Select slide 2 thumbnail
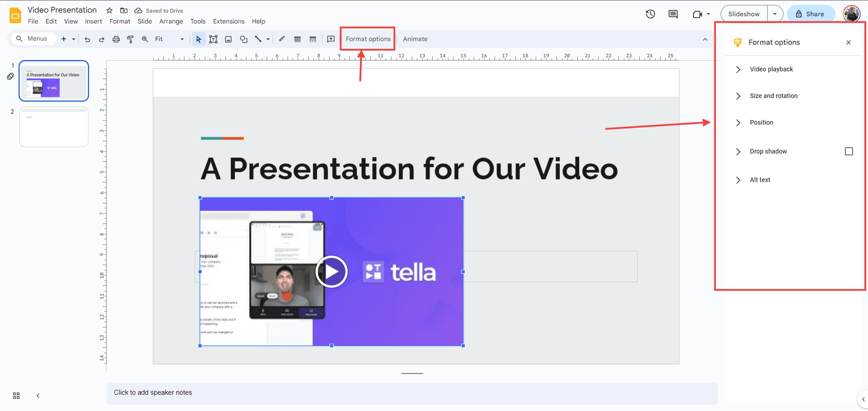This screenshot has width=868, height=411. point(54,127)
